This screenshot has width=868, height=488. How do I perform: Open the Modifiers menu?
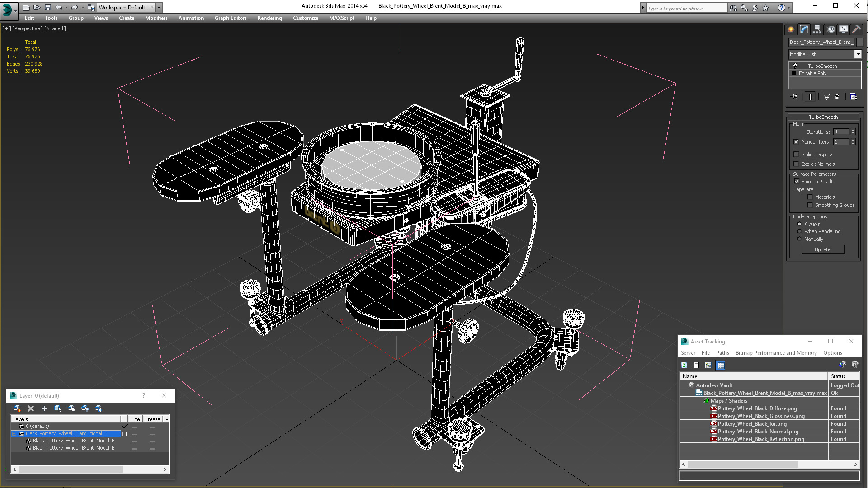[156, 18]
